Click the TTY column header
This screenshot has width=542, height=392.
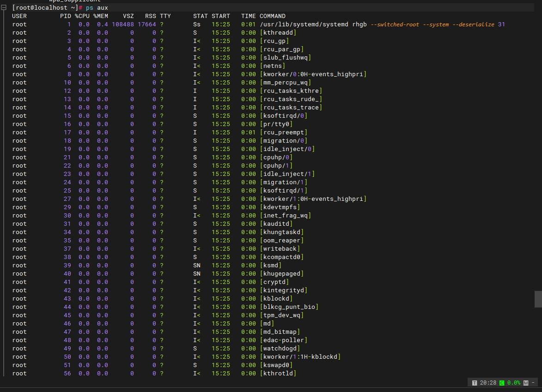[165, 16]
